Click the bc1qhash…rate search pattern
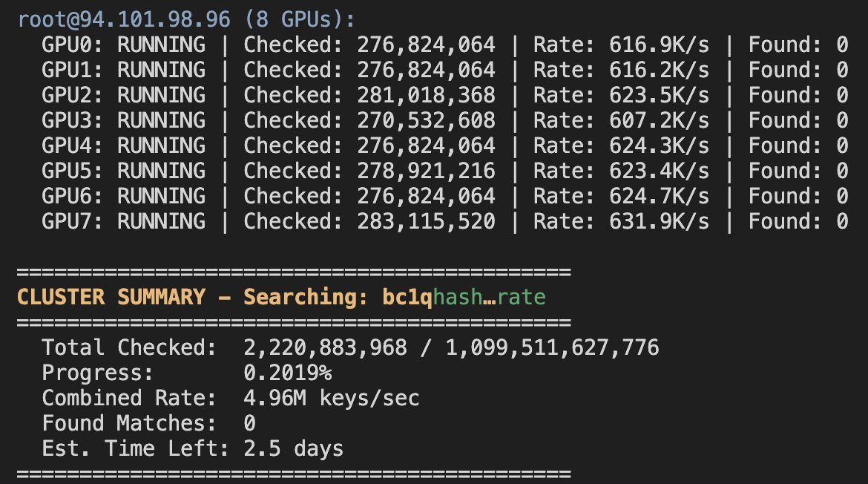The height and width of the screenshot is (484, 868). [464, 298]
